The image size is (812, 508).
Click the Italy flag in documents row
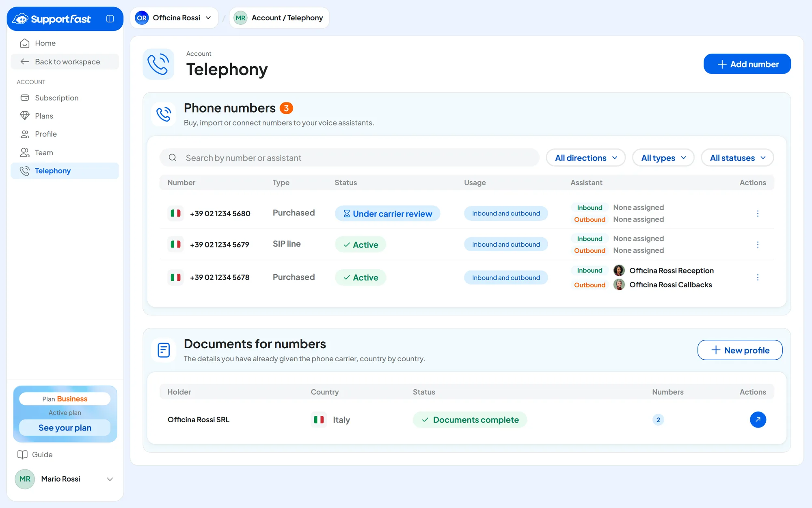pos(319,419)
